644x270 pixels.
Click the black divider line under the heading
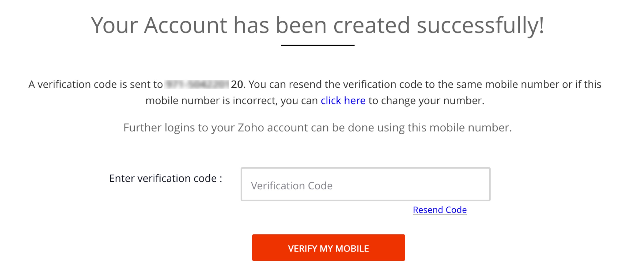(317, 45)
